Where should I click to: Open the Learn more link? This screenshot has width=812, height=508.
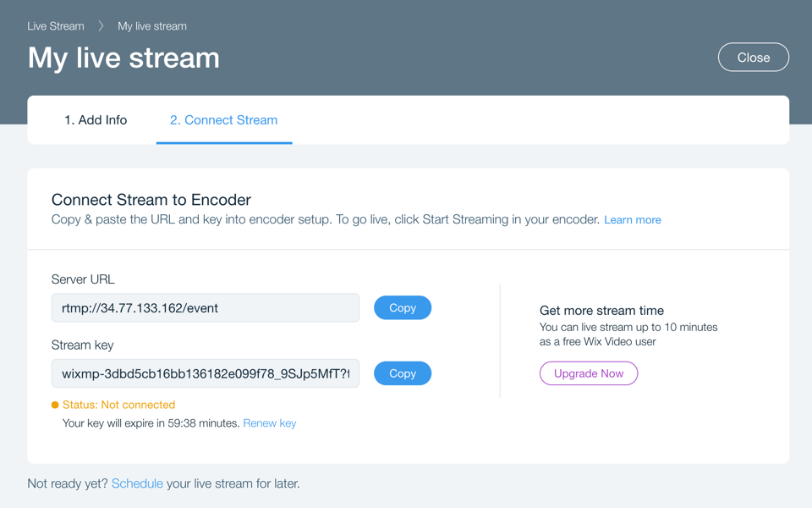coord(633,220)
